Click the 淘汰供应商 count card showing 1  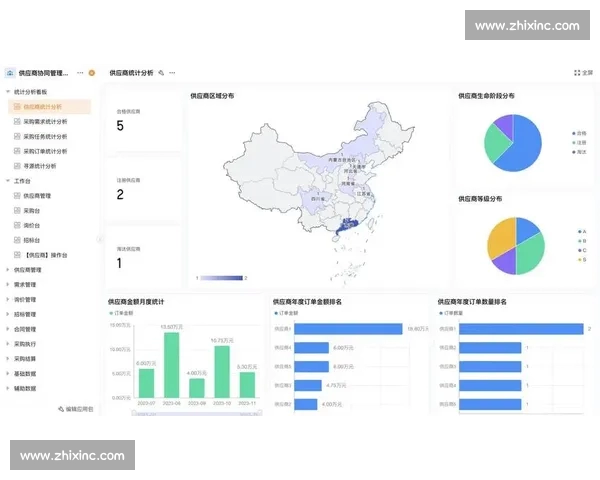pos(143,257)
